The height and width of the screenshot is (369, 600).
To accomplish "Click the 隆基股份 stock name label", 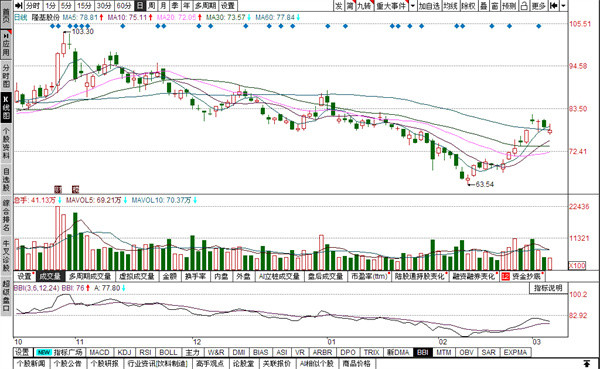I will coord(46,17).
